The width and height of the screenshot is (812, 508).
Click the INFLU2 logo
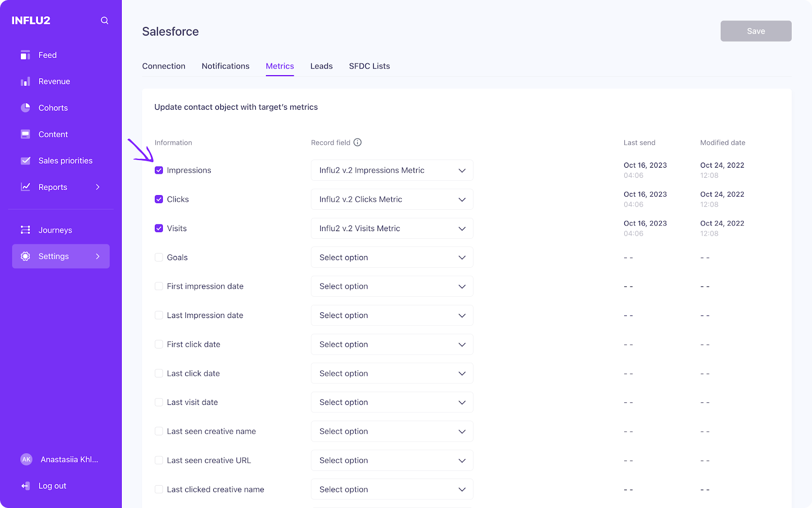click(31, 20)
